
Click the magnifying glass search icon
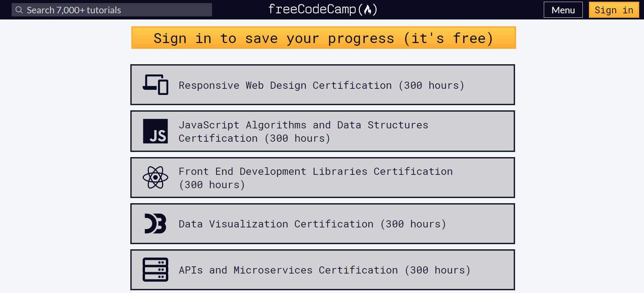tap(19, 10)
